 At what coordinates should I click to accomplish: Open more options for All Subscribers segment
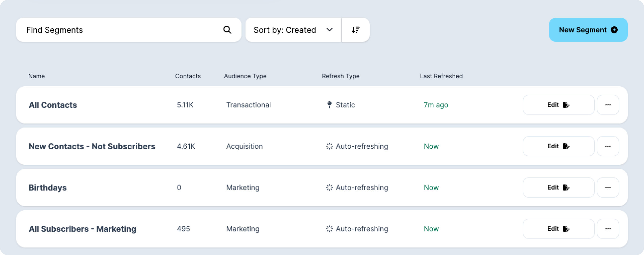pyautogui.click(x=608, y=229)
